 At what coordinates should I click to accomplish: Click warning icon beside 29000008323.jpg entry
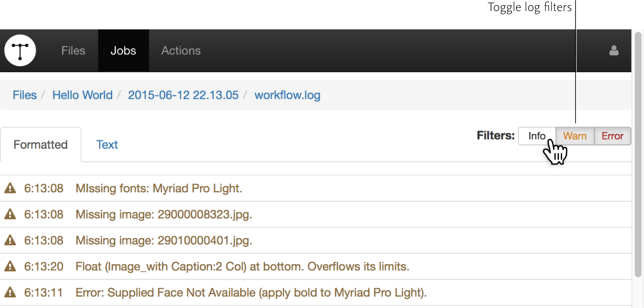coord(10,214)
